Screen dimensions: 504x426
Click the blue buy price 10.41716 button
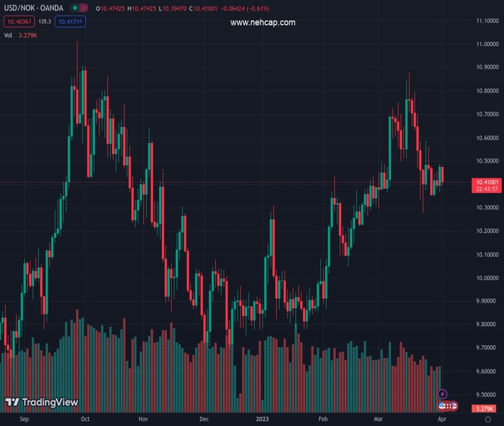tap(70, 21)
